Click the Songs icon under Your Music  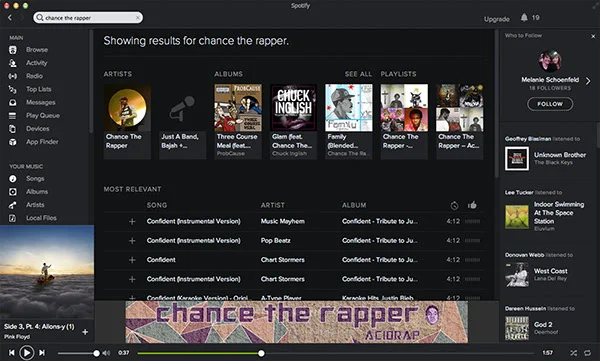point(13,179)
